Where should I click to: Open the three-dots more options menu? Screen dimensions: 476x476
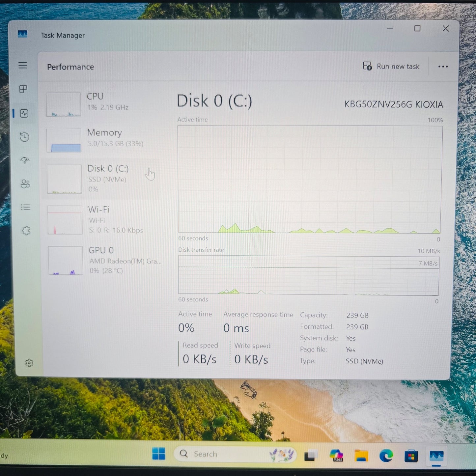tap(443, 67)
